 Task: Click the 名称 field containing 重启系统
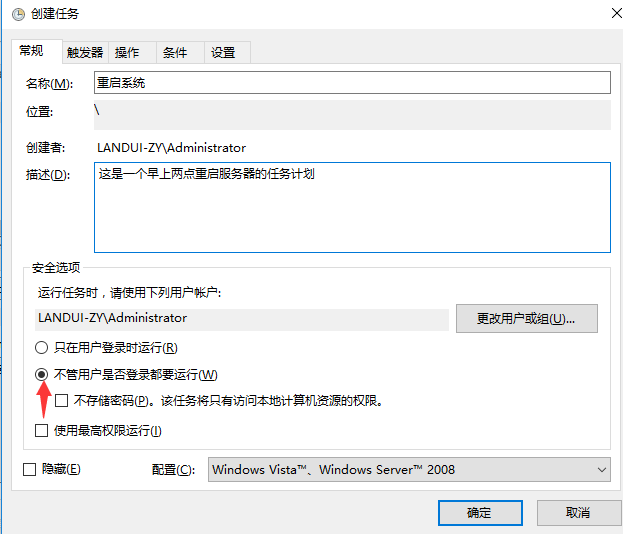[351, 83]
